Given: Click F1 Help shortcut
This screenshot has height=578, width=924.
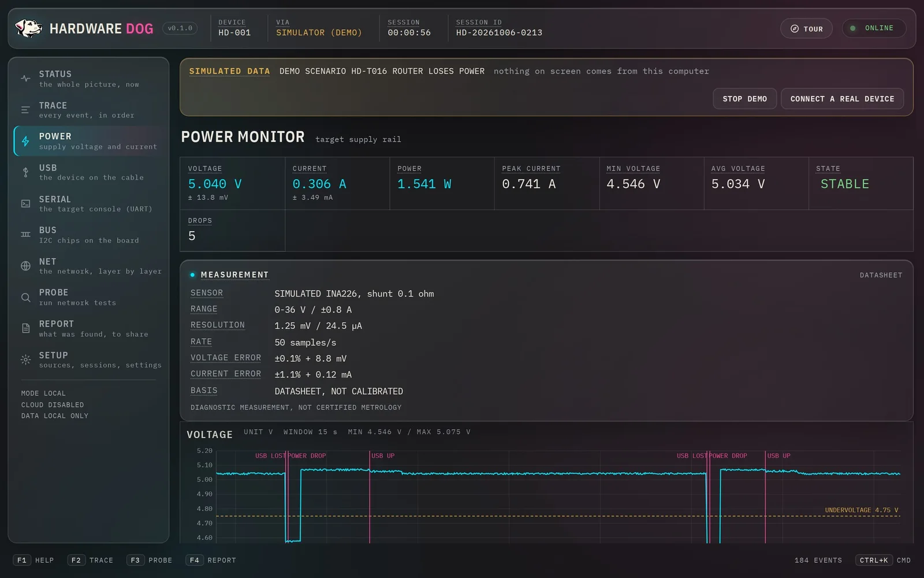Looking at the screenshot, I should pos(33,560).
